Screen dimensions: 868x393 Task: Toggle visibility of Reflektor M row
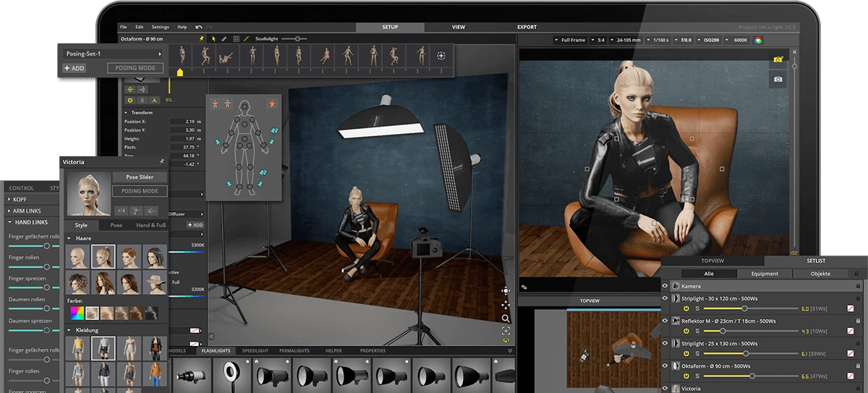(665, 321)
